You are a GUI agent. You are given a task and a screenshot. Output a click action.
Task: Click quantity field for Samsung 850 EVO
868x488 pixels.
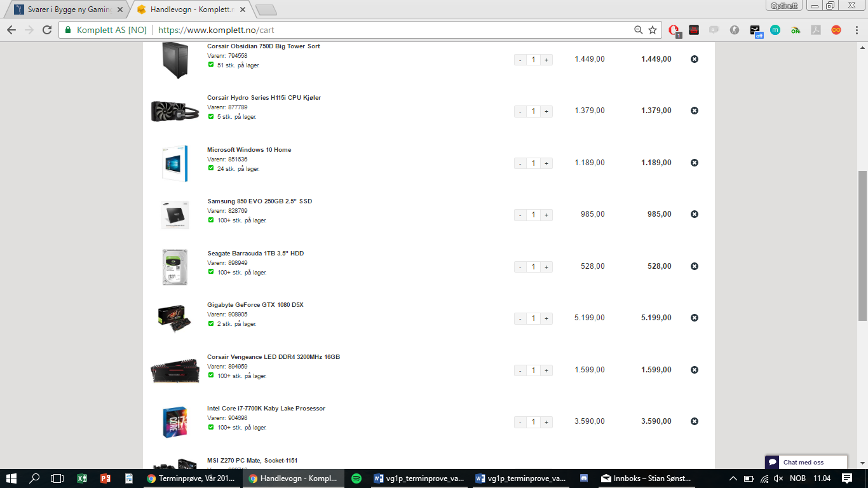(x=534, y=215)
